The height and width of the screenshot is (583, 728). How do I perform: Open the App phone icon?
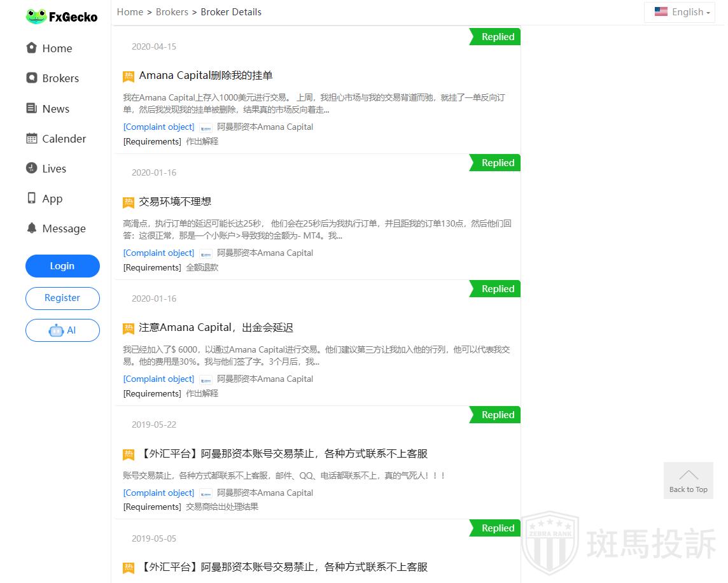click(x=31, y=198)
